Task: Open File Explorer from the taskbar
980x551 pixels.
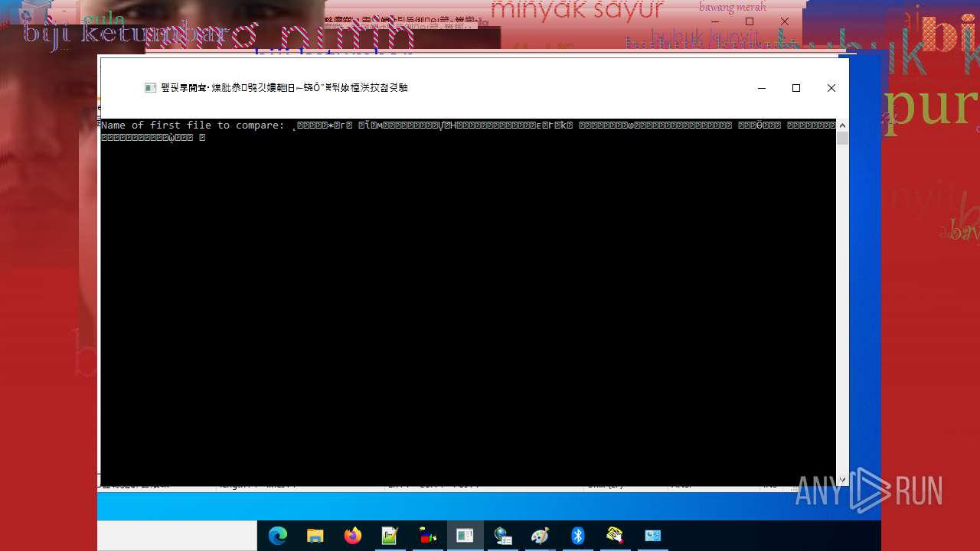Action: pos(315,536)
